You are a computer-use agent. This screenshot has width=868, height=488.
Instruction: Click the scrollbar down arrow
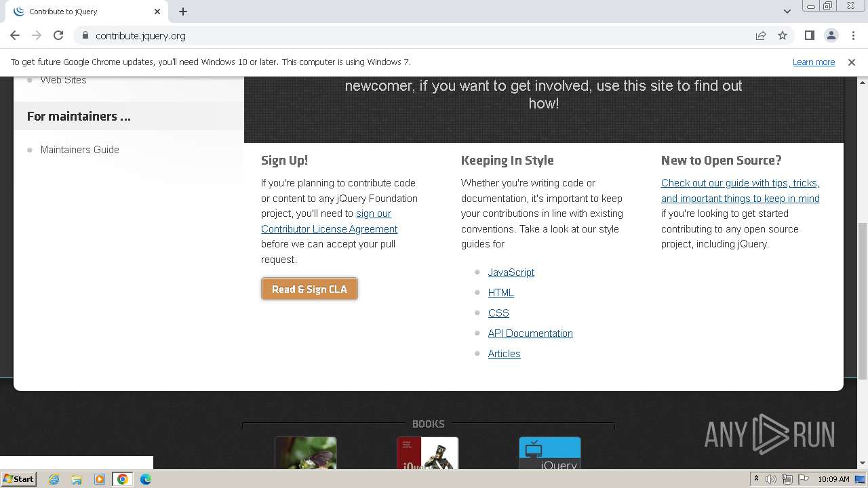863,464
